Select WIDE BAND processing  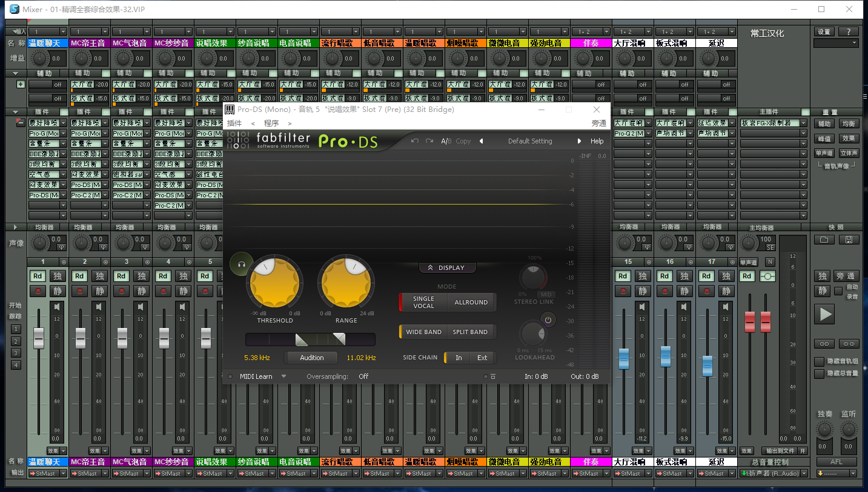[x=423, y=332]
